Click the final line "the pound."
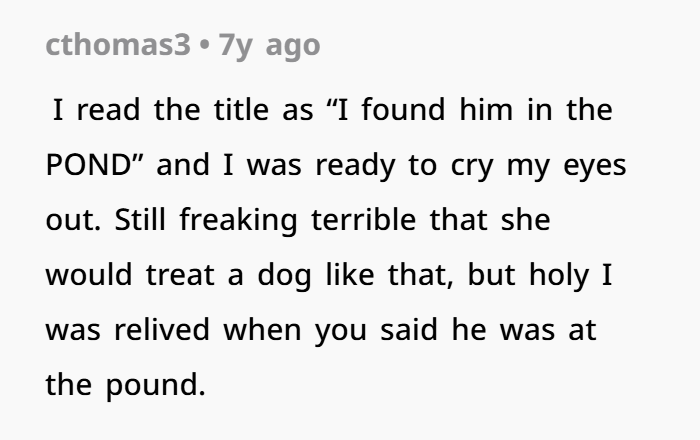The image size is (700, 440). (125, 384)
